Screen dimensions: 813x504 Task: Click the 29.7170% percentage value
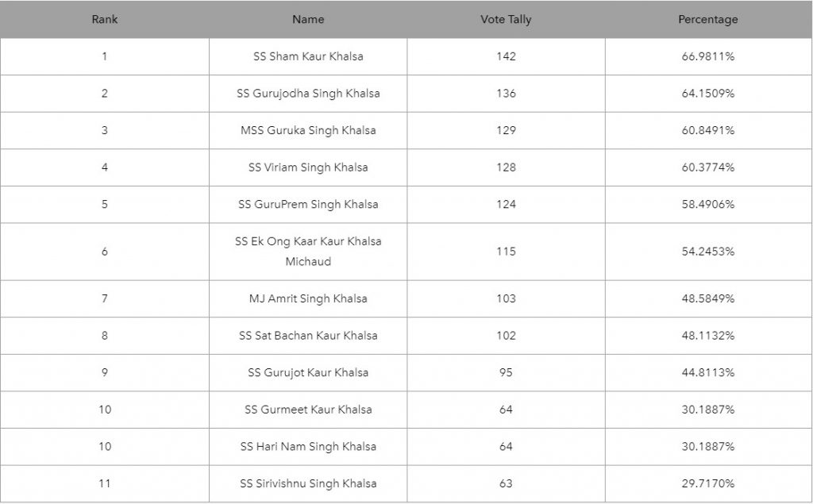click(707, 483)
